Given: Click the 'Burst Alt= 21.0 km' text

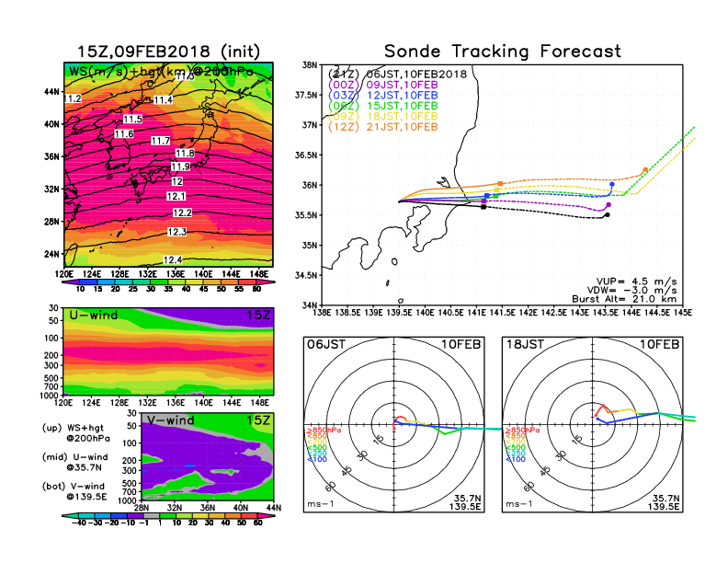Looking at the screenshot, I should tap(624, 299).
